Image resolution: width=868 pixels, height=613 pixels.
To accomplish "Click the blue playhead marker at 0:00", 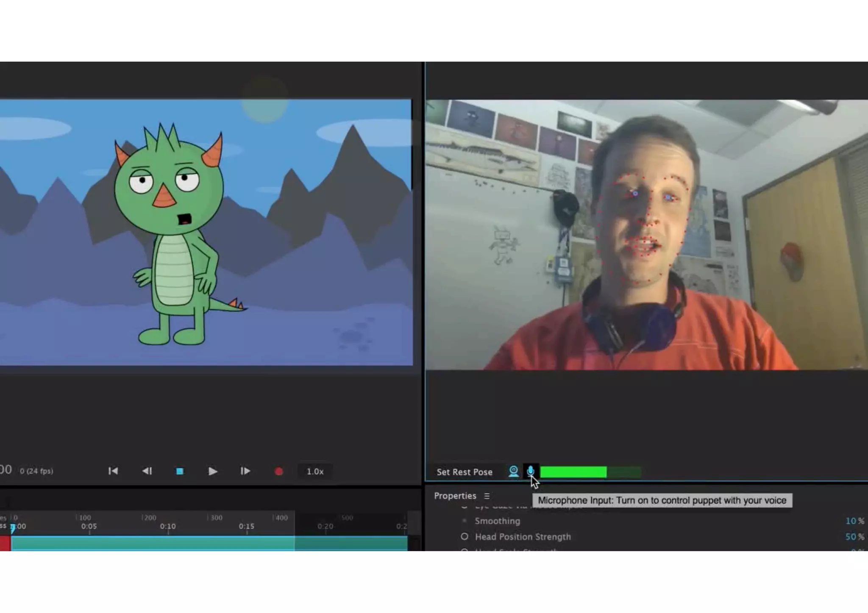I will coord(13,528).
